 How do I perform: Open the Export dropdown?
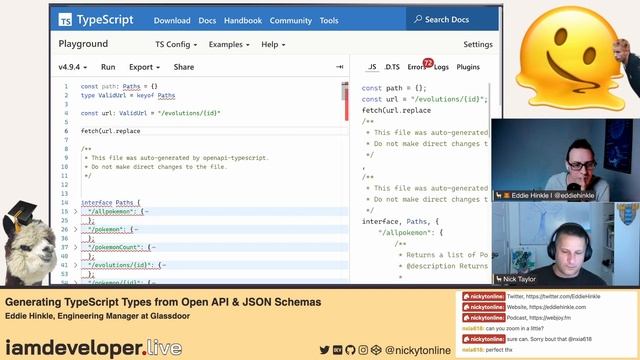point(144,67)
